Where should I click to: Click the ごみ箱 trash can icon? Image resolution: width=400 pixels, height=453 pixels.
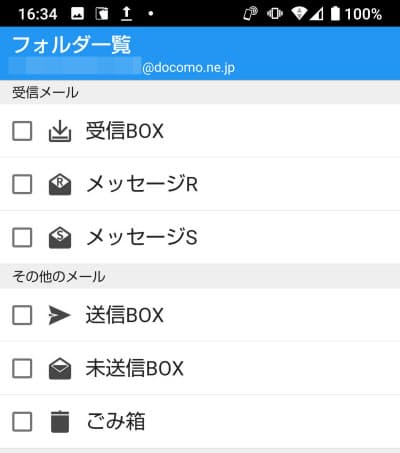click(x=60, y=422)
